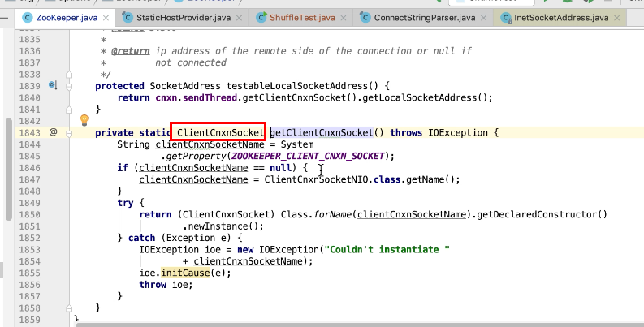Click sendThread field on line 1840
Viewport: 644px width, 327px height.
[x=210, y=97]
